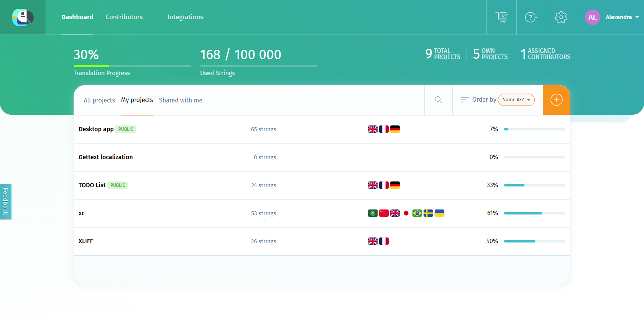This screenshot has width=644, height=315.
Task: Open the Gettext localization project
Action: click(106, 157)
